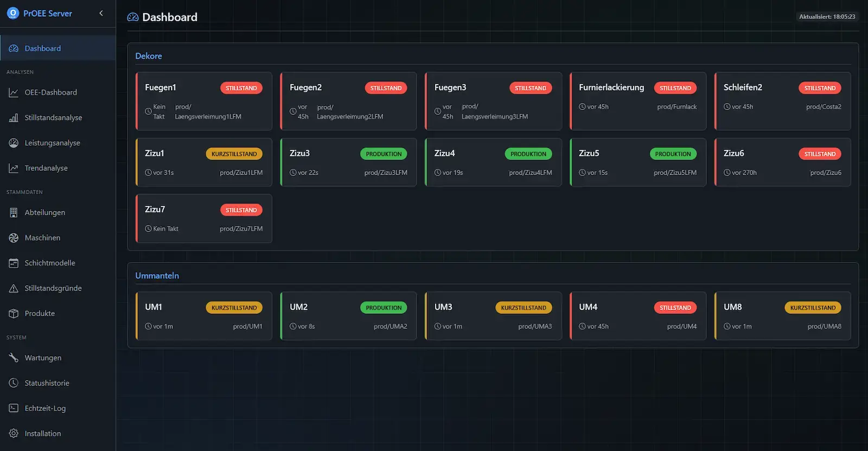The height and width of the screenshot is (451, 868).
Task: Click the clock icon on UM8 card
Action: point(727,326)
